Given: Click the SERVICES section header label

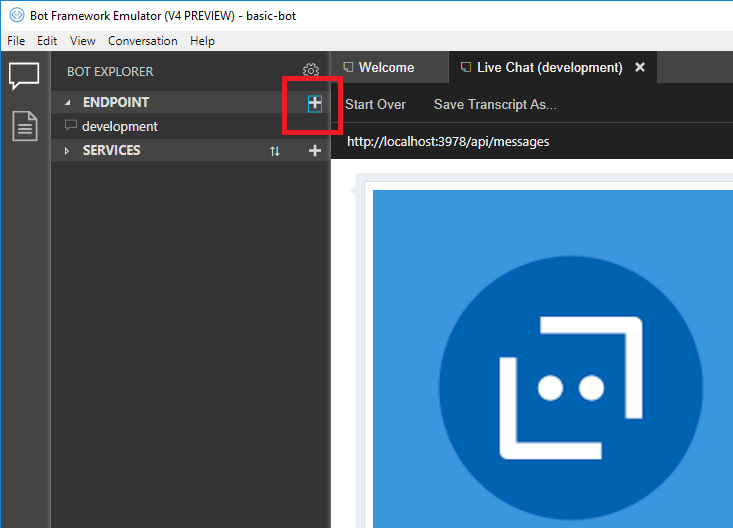Looking at the screenshot, I should tap(111, 151).
